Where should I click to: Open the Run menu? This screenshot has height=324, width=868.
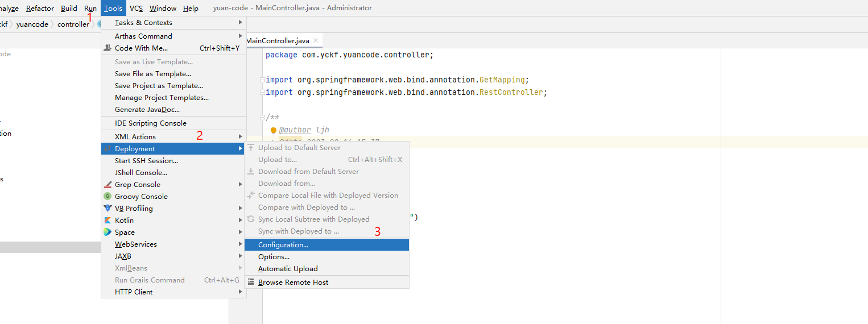90,9
